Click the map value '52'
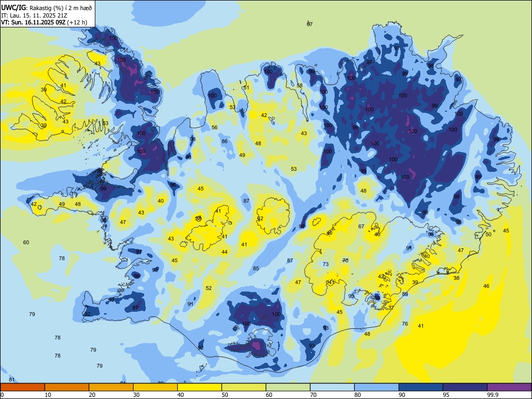 [x=209, y=288]
